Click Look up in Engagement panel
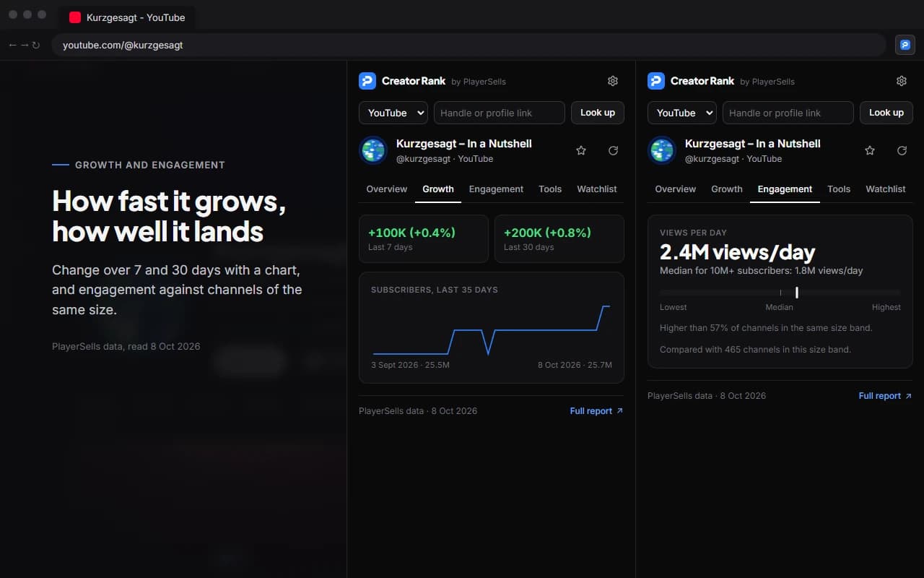 click(x=886, y=113)
